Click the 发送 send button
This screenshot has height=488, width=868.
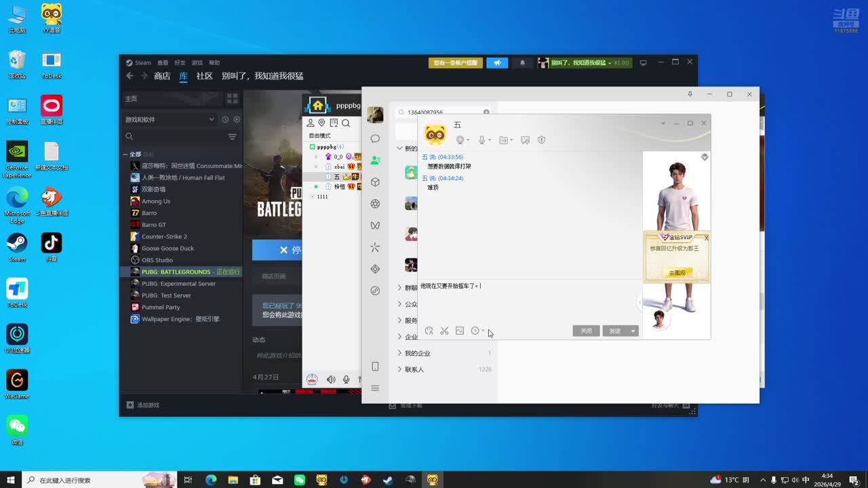click(x=615, y=331)
